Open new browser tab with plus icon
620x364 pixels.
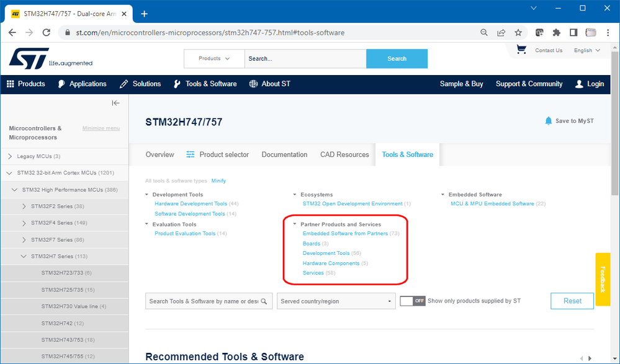click(145, 14)
